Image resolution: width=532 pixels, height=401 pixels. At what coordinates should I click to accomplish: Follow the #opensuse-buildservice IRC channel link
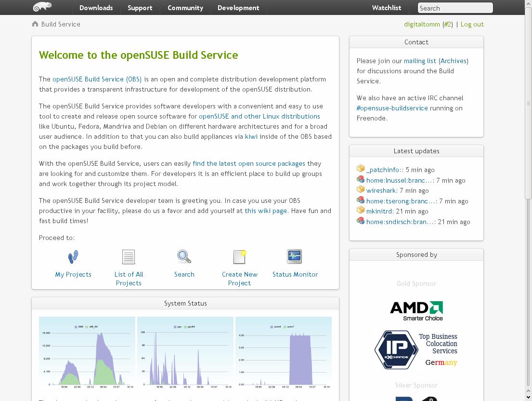coord(392,108)
